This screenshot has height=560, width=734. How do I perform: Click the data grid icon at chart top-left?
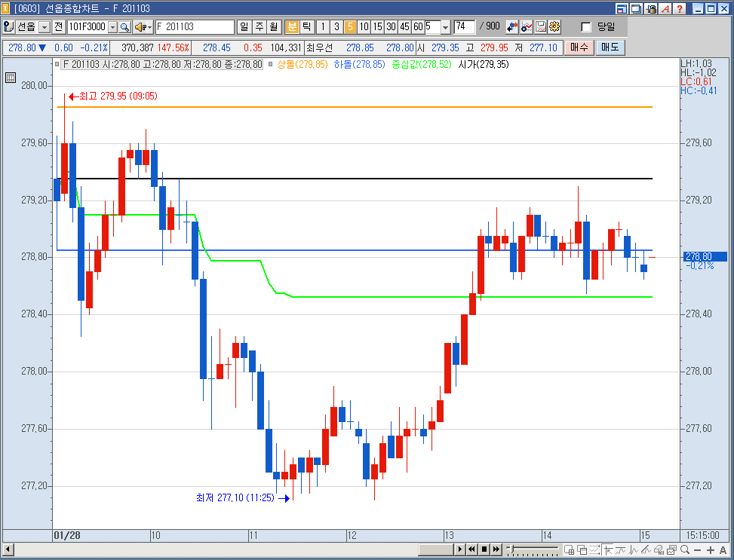tap(11, 78)
